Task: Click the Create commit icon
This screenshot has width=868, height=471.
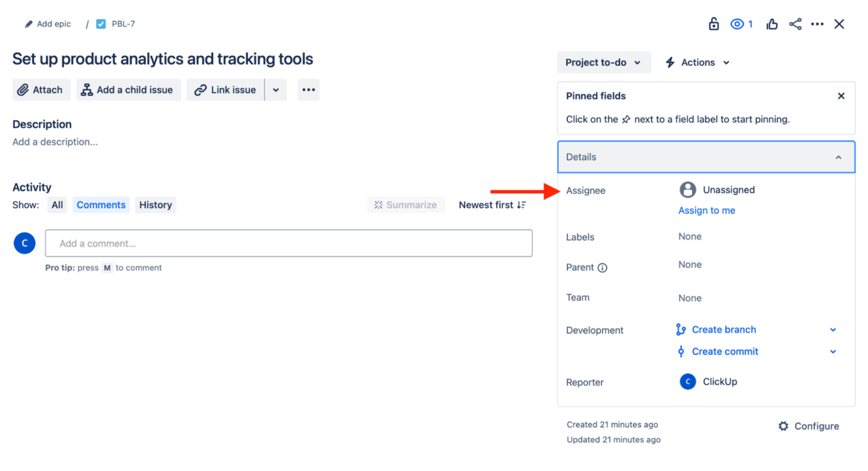Action: pyautogui.click(x=681, y=351)
